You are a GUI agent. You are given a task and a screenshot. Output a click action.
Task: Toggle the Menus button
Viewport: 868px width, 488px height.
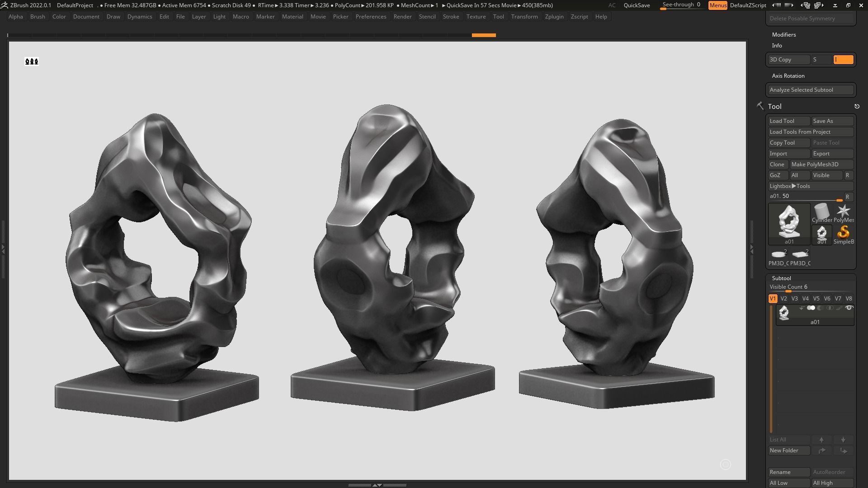pos(718,5)
